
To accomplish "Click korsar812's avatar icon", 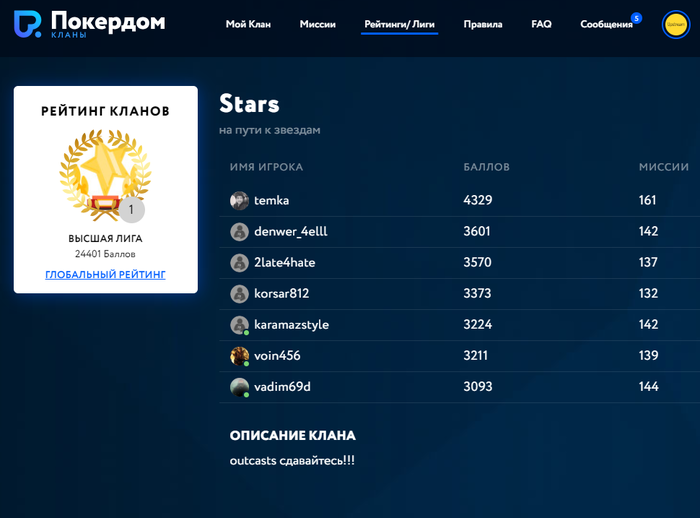I will tap(239, 294).
